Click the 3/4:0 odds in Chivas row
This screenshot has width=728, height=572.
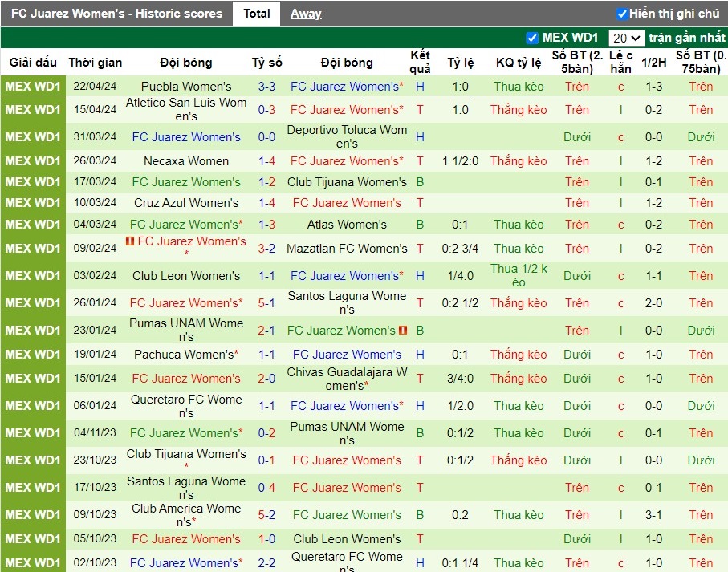[x=460, y=379]
